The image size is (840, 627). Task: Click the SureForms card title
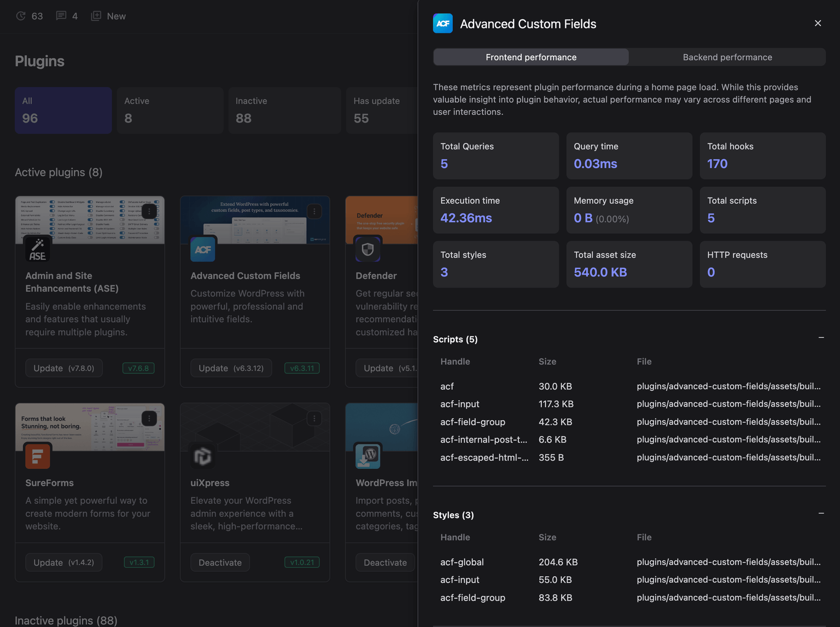[x=49, y=483]
